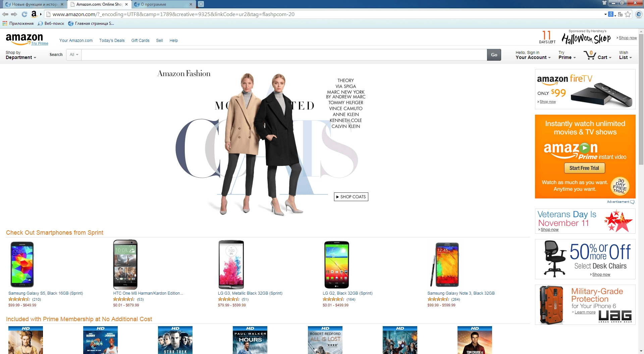Viewport: 644px width, 354px height.
Task: Click the Start Free Trial button
Action: point(584,168)
